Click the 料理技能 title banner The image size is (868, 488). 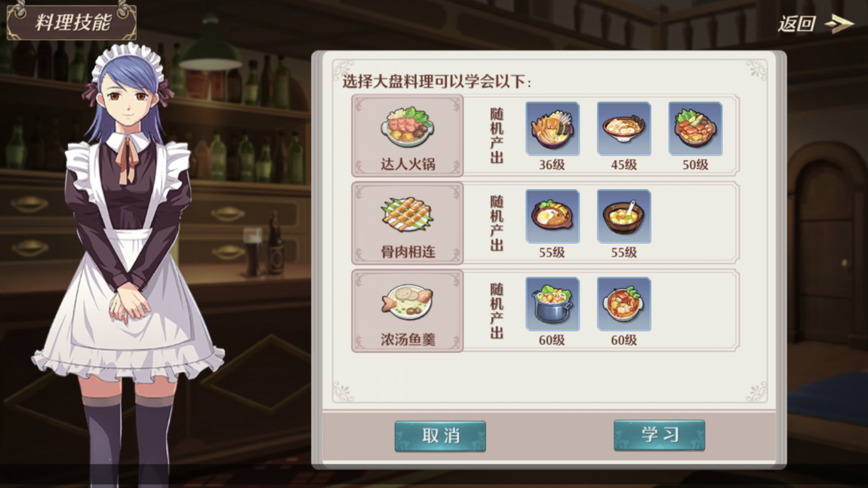[x=72, y=22]
